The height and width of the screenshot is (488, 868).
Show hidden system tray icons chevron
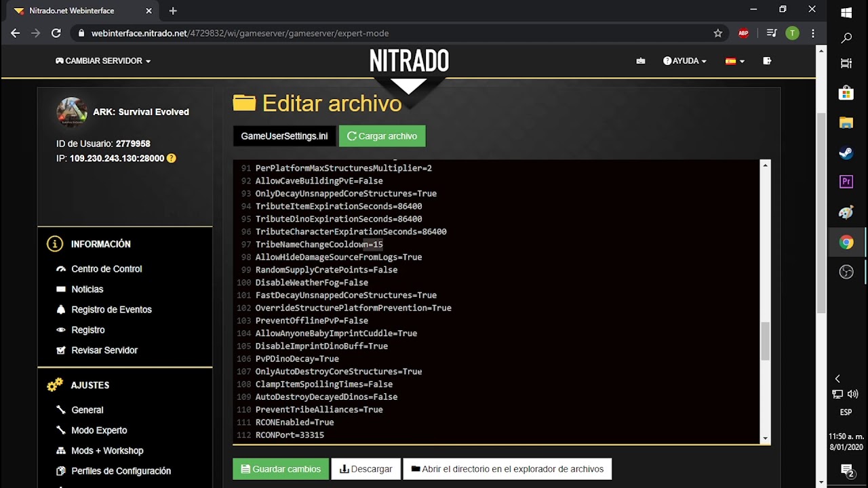click(838, 379)
